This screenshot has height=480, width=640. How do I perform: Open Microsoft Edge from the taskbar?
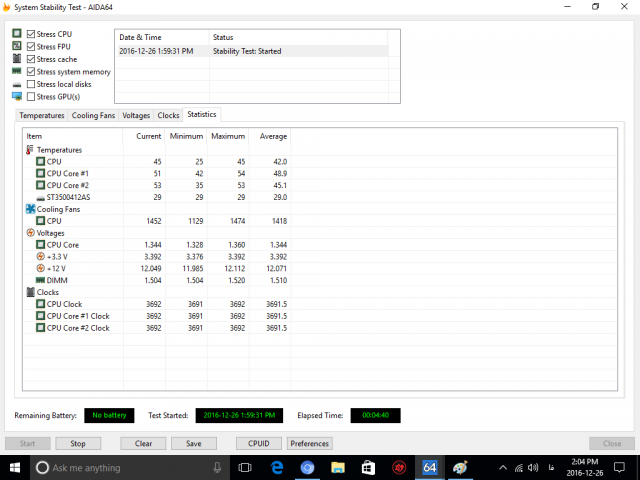(x=277, y=467)
